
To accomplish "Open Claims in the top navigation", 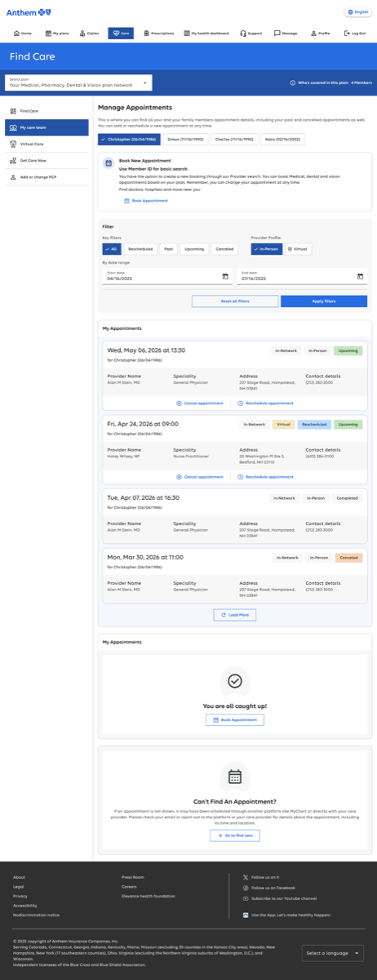I will pos(90,33).
